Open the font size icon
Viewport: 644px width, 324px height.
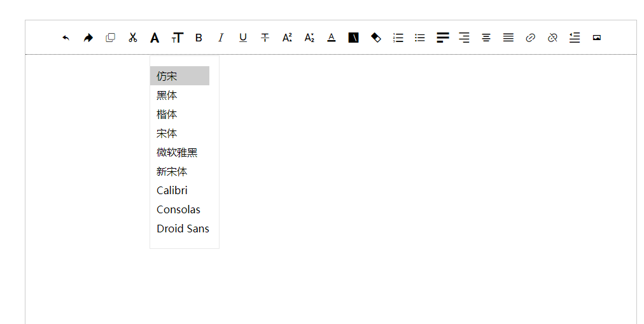coord(177,38)
